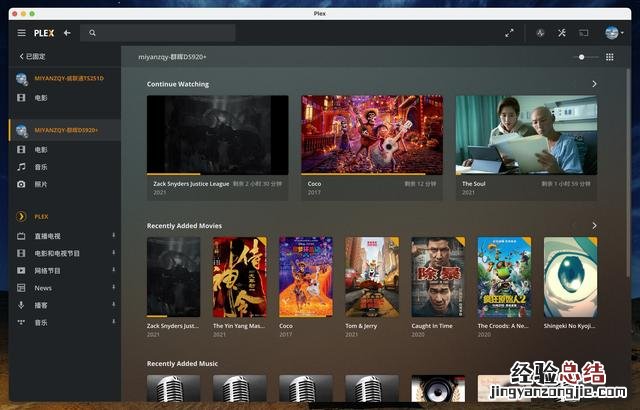640x410 pixels.
Task: Click the activity pulse icon
Action: click(540, 33)
